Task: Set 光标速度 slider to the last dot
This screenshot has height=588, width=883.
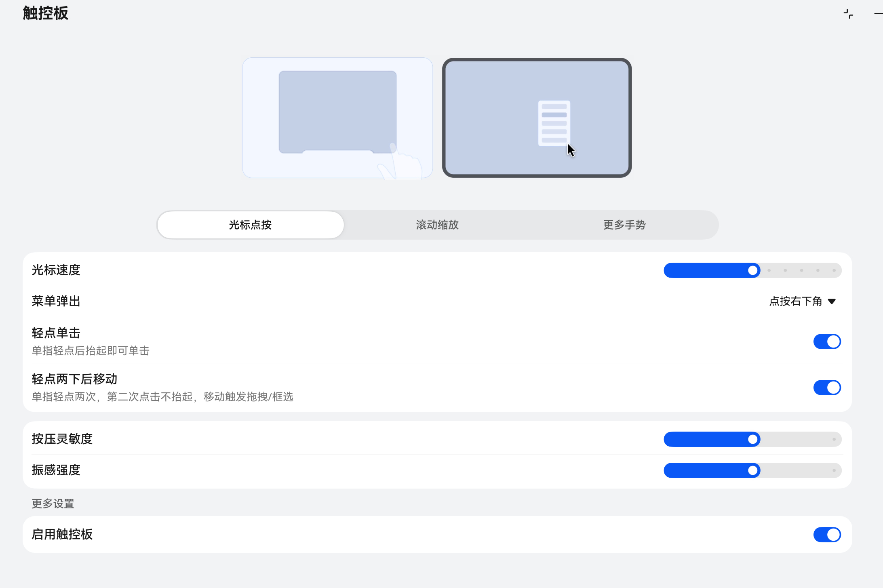Action: point(834,270)
